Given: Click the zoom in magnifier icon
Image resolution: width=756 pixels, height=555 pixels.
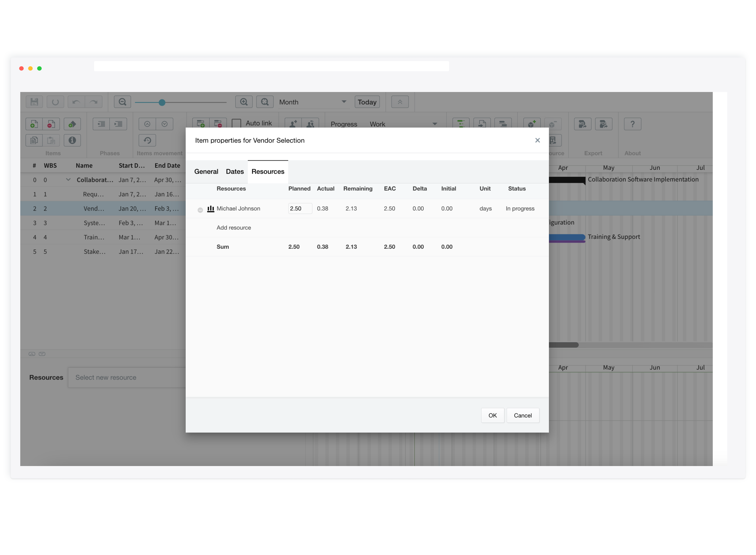Looking at the screenshot, I should (244, 102).
